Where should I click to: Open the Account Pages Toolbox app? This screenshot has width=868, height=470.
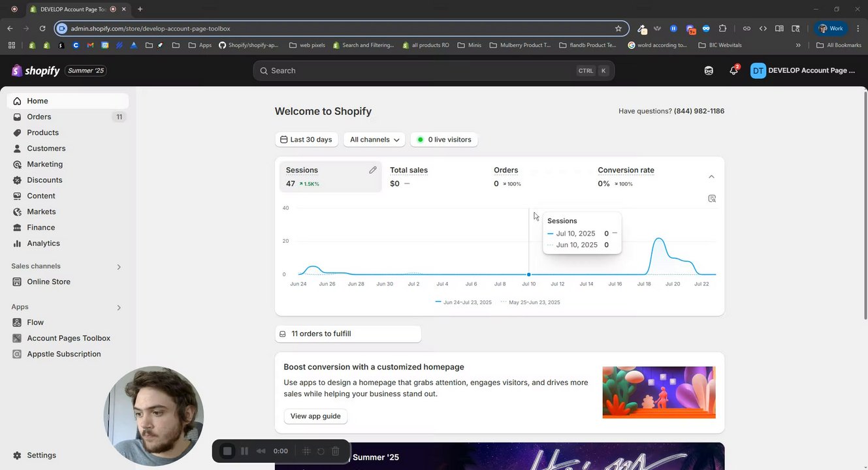pos(67,338)
